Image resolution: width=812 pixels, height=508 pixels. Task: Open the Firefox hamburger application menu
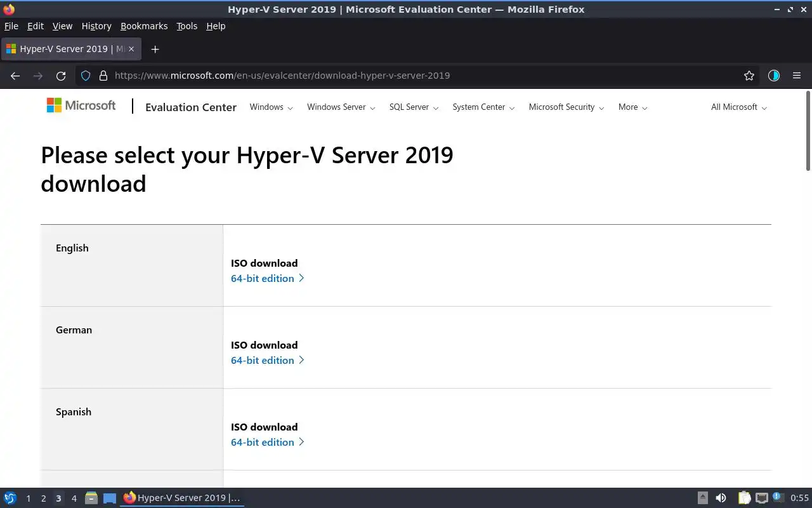(x=797, y=76)
